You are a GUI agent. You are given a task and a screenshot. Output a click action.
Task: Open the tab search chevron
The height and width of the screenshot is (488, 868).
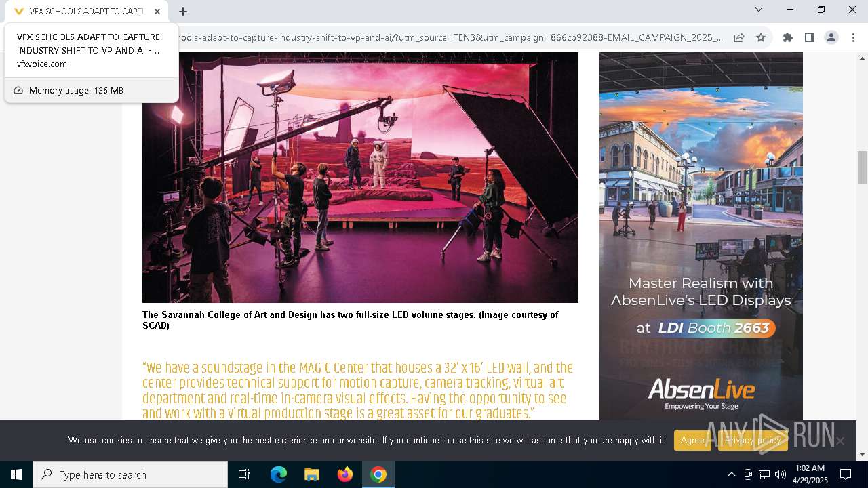coord(759,9)
